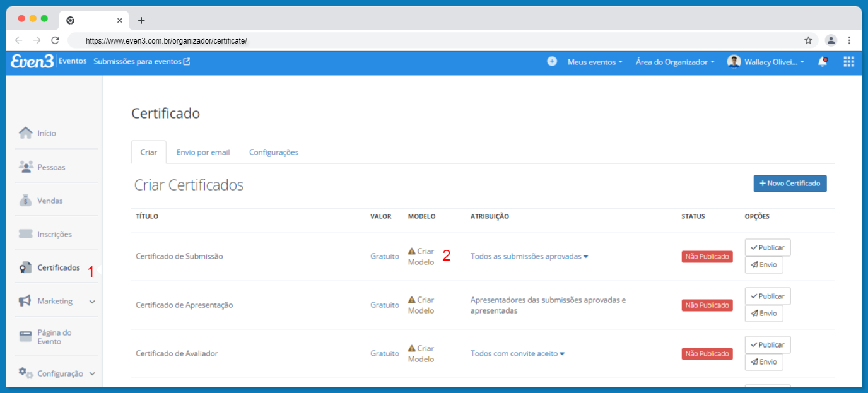Click Não Publicado badge for Certificado de Submissão

pyautogui.click(x=707, y=257)
